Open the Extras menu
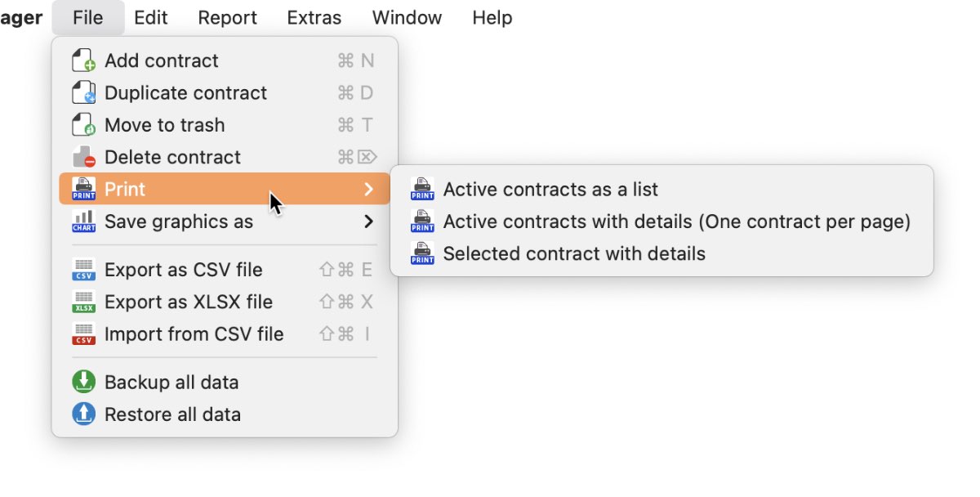This screenshot has height=497, width=980. (314, 17)
